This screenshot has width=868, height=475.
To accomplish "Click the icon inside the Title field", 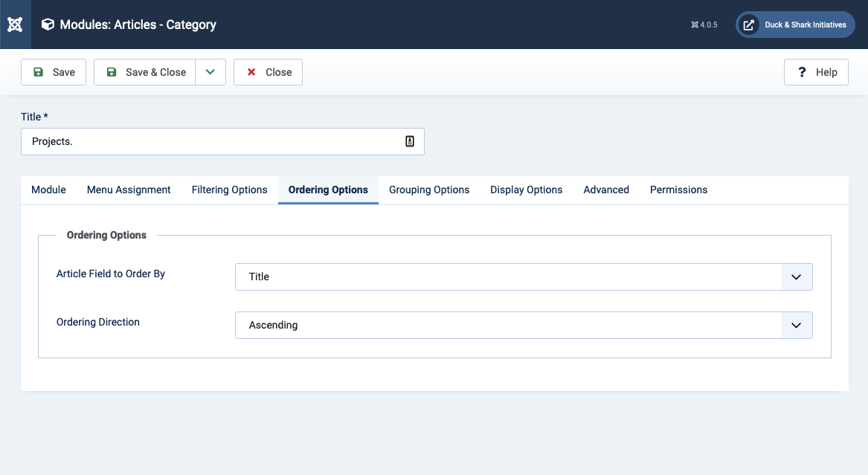I will [410, 141].
